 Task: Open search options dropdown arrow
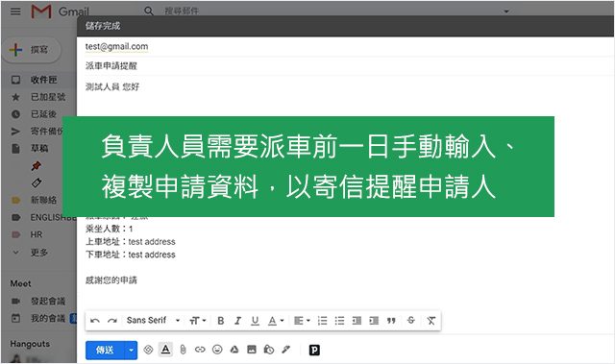pos(506,12)
